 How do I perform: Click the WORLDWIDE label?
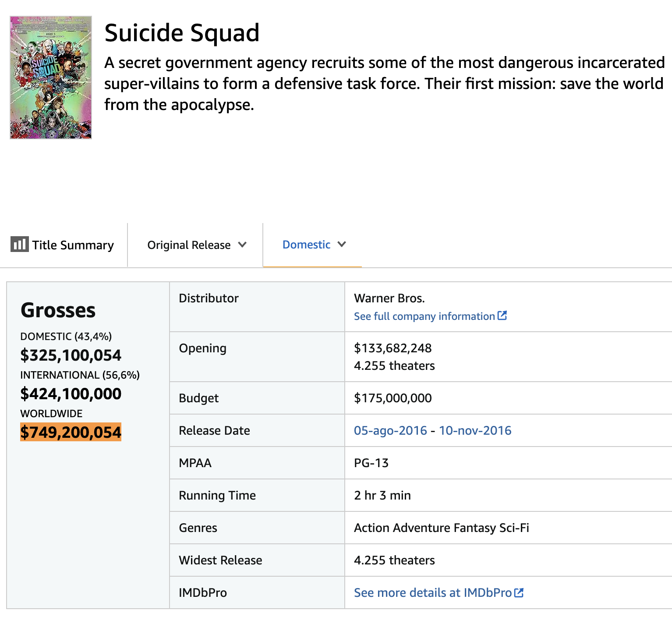52,414
